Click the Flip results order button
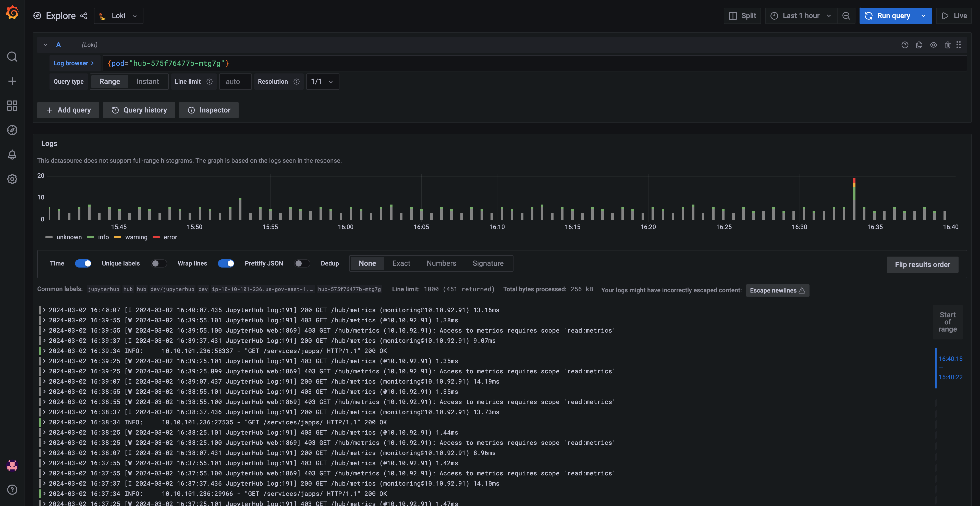980x506 pixels. (923, 264)
